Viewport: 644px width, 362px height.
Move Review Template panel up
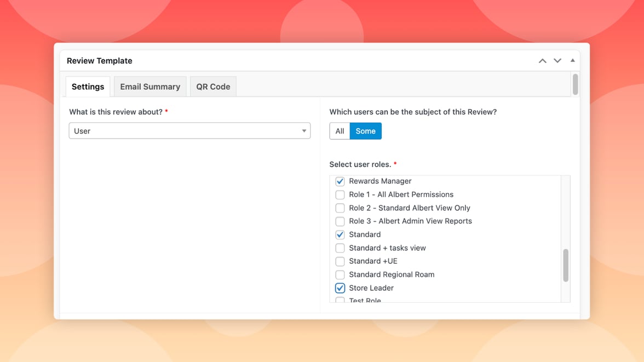click(542, 61)
